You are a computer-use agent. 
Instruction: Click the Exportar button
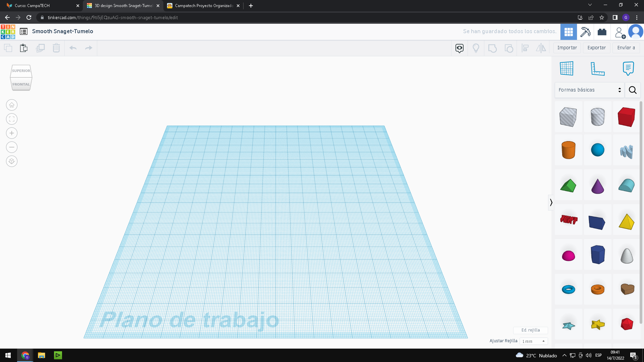point(596,48)
